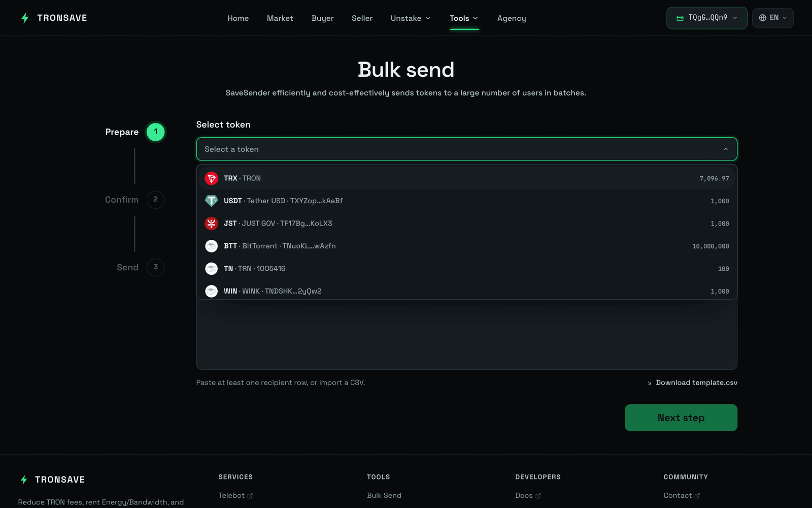Click the JST token icon
Image resolution: width=812 pixels, height=508 pixels.
[x=211, y=224]
